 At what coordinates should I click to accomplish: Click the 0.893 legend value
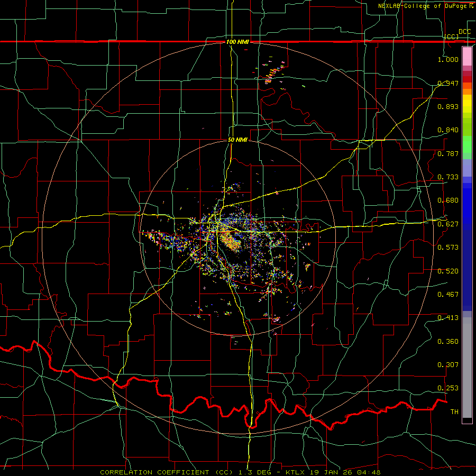pyautogui.click(x=448, y=106)
